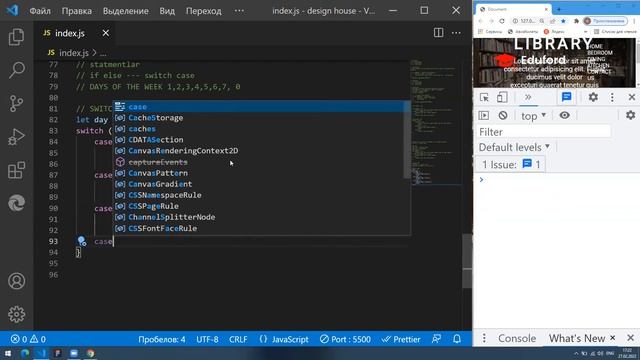
Task: Change the CRLF line ending
Action: (x=238, y=339)
